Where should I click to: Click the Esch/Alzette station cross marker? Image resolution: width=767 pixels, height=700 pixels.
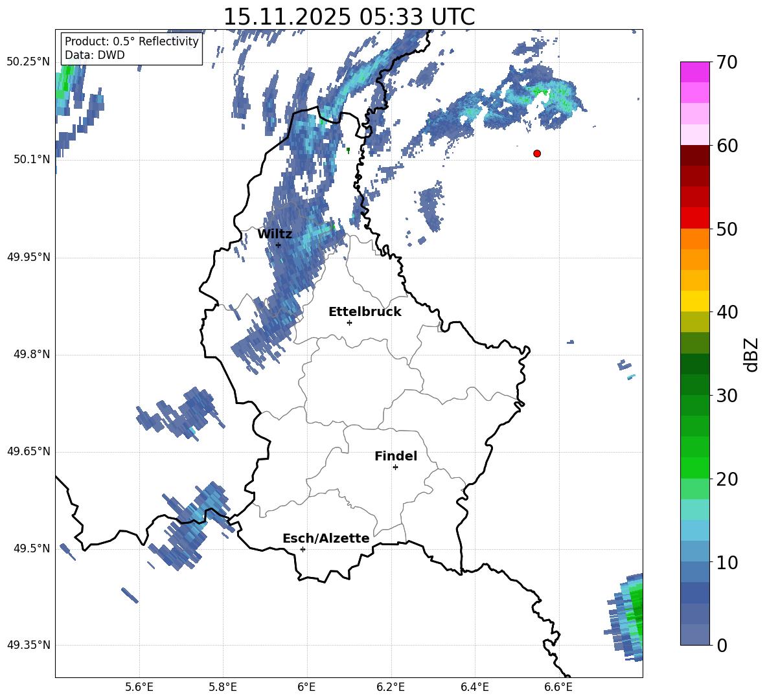[303, 549]
